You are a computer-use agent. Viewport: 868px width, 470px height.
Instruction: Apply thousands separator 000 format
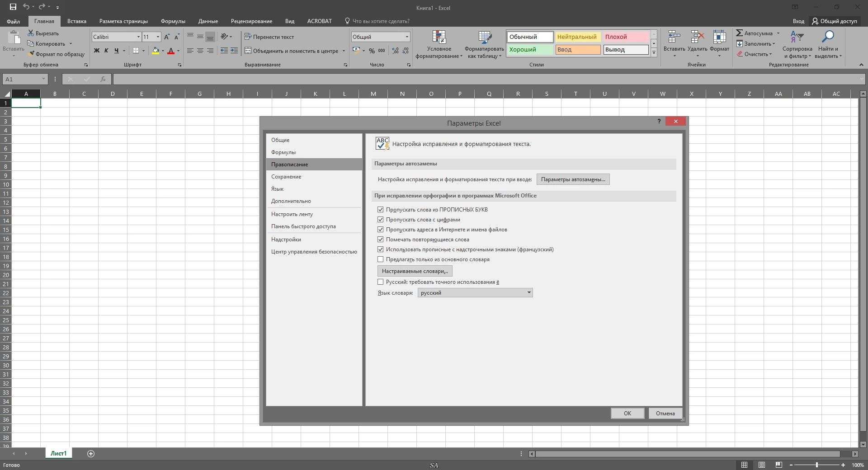tap(382, 51)
